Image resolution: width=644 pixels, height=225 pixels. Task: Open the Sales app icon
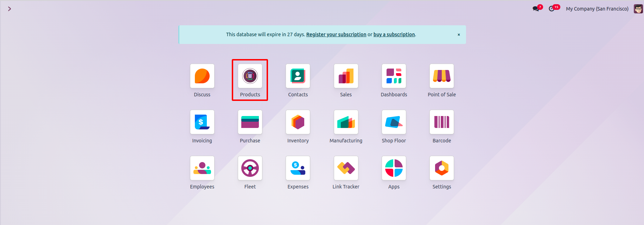tap(346, 76)
